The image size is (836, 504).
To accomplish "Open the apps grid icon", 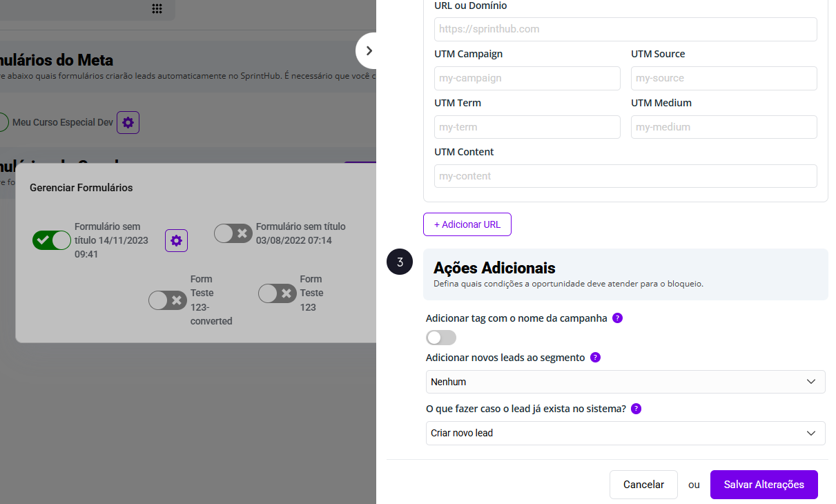I will (157, 9).
